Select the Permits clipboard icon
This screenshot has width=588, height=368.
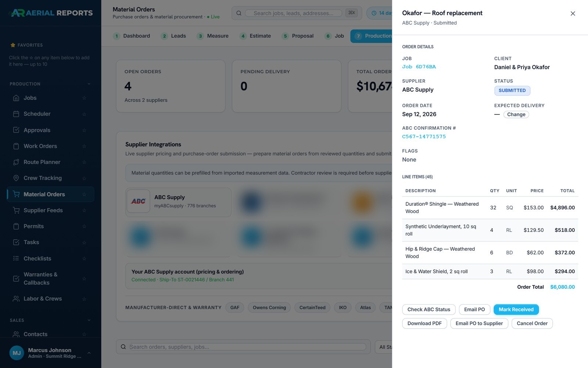tap(16, 226)
